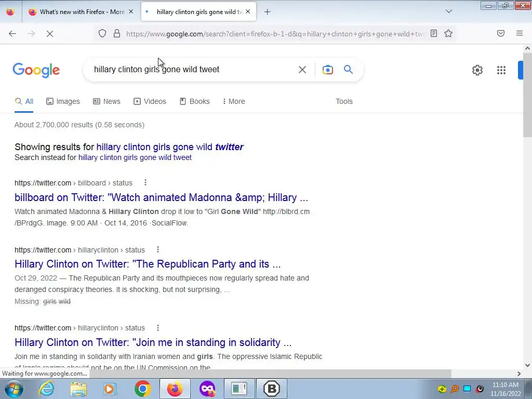Open Windows Media Player from taskbar
532x399 pixels.
pos(110,389)
